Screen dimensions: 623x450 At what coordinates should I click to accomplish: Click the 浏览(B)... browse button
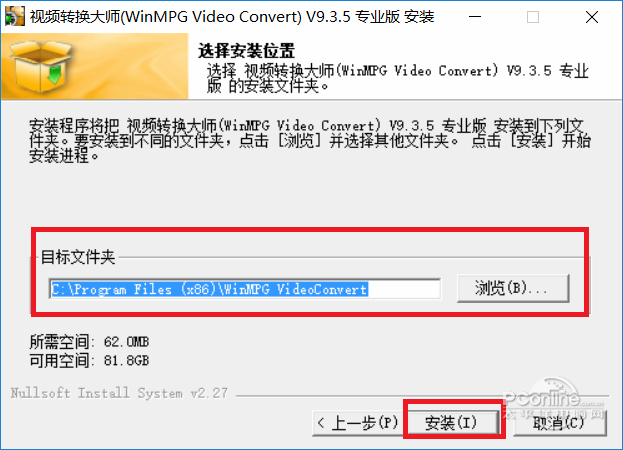[513, 288]
